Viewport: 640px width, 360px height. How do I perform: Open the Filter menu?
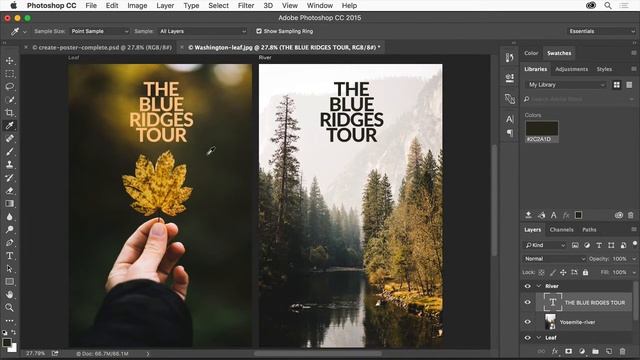click(x=246, y=6)
